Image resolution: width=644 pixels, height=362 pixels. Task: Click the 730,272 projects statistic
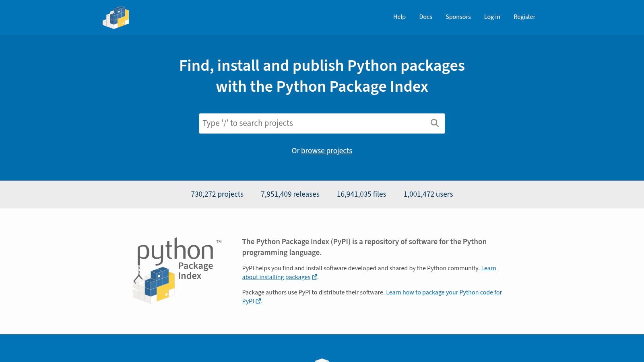tap(217, 194)
